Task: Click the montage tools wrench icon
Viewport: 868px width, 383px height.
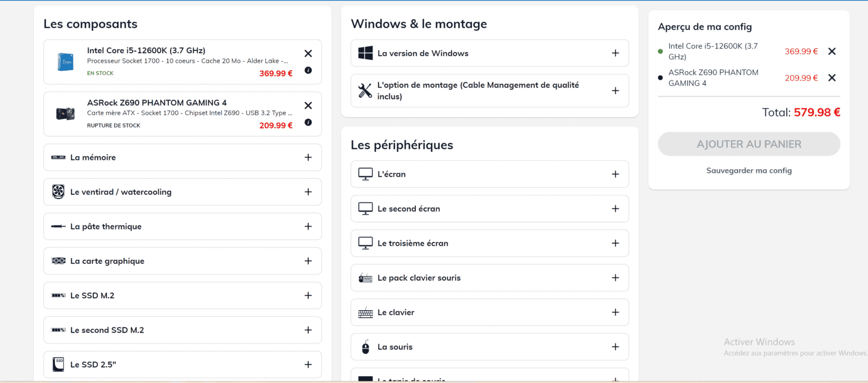Action: point(365,90)
